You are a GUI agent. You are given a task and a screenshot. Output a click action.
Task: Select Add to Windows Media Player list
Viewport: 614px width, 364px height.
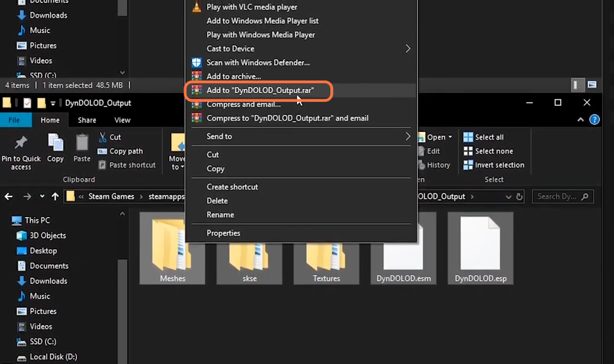262,21
